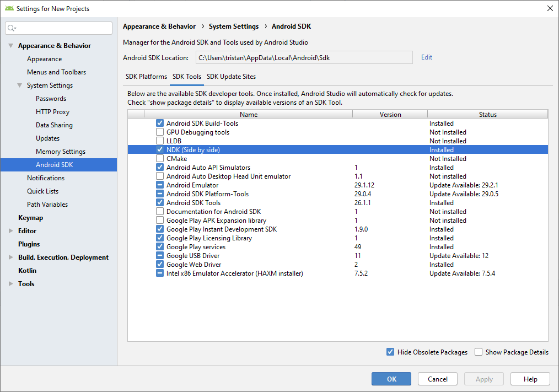Click the search magnifier icon in sidebar
Image resolution: width=559 pixels, height=392 pixels.
point(12,28)
